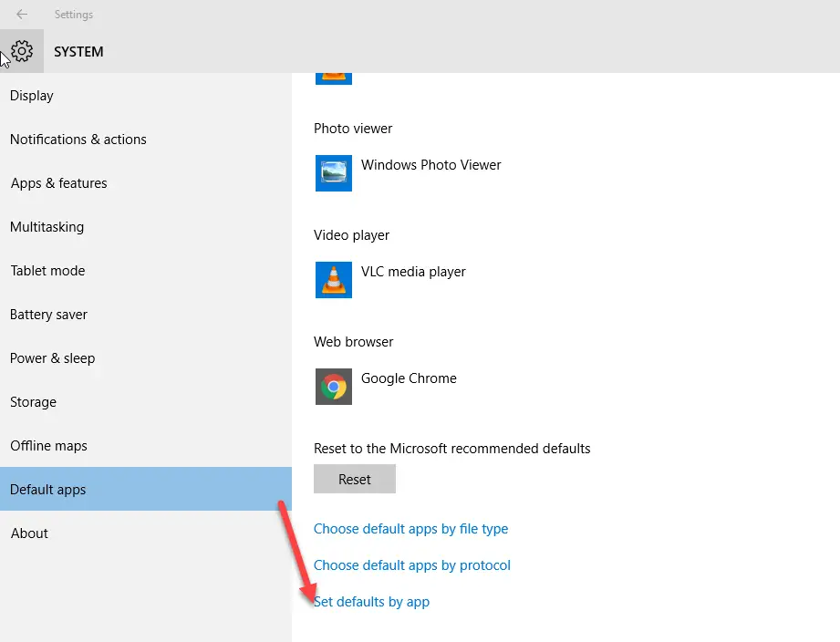Open Apps & features settings
Viewport: 840px width, 642px height.
click(x=58, y=182)
